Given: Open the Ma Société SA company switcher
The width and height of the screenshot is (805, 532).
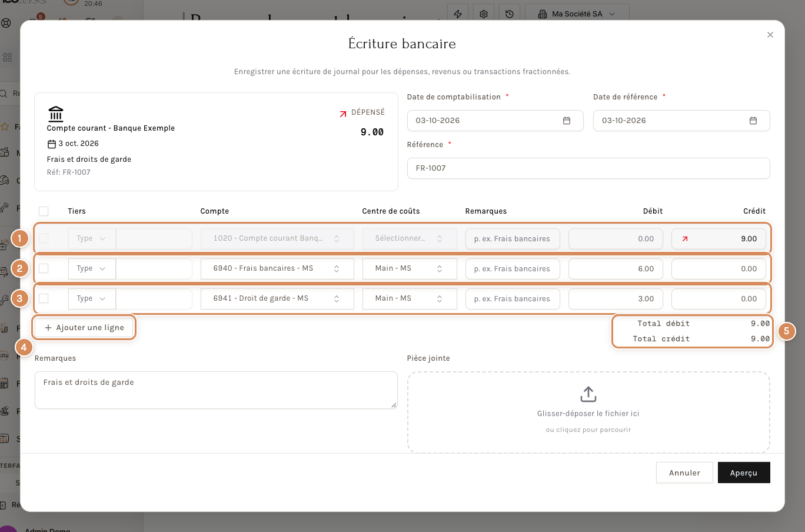Looking at the screenshot, I should [577, 14].
